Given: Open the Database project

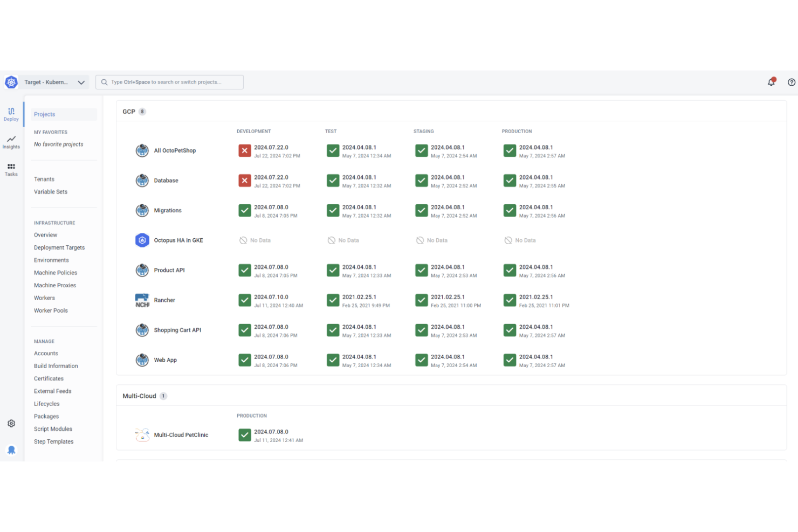Looking at the screenshot, I should tap(166, 181).
